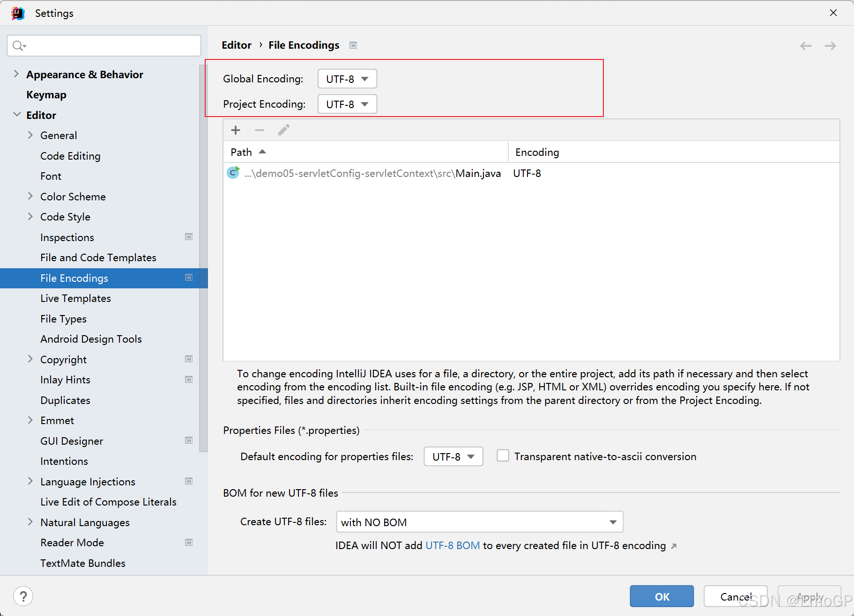Open the Global Encoding dropdown

(x=348, y=79)
